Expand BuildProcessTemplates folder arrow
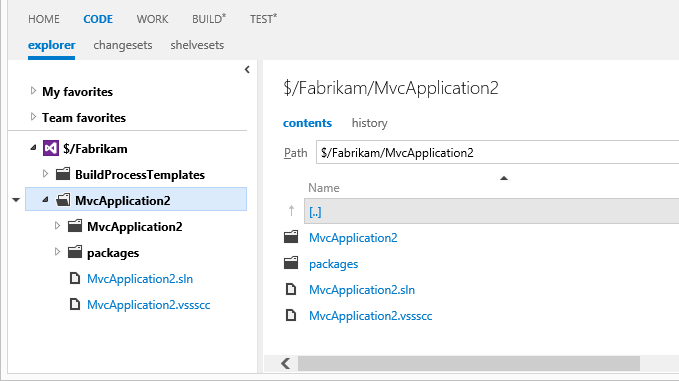The width and height of the screenshot is (679, 381). pos(45,174)
